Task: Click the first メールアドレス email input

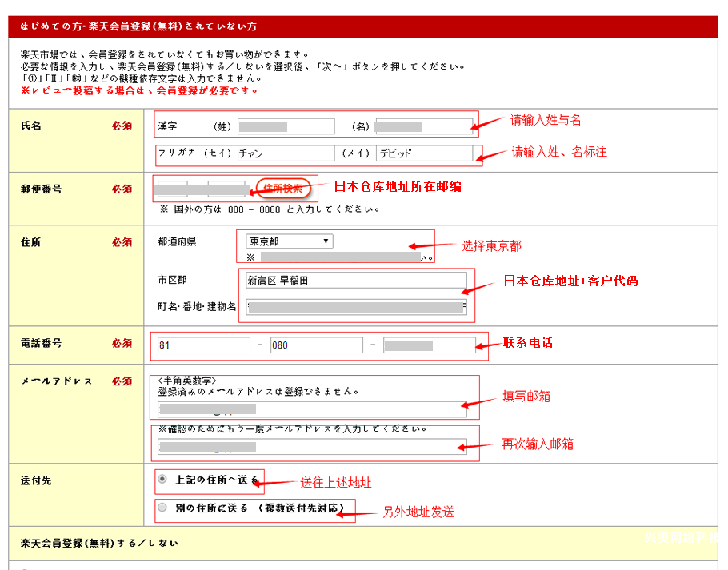Action: [312, 409]
